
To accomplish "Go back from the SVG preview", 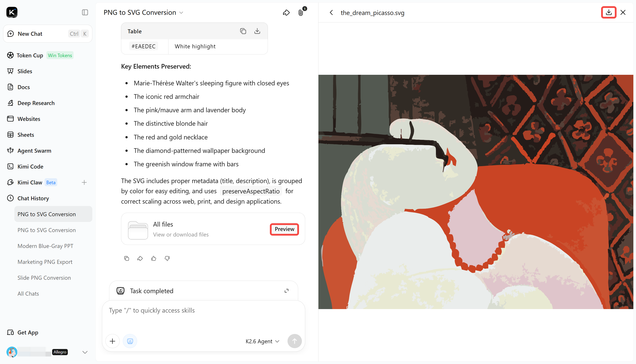I will [331, 13].
